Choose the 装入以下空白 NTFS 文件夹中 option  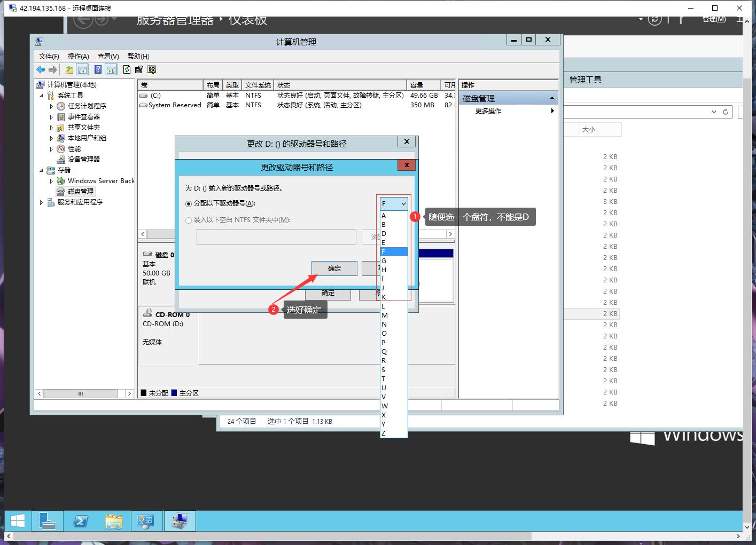point(189,220)
